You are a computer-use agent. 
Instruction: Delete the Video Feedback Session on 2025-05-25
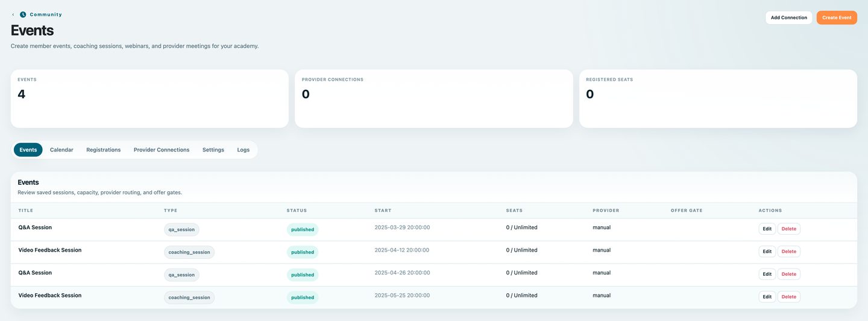788,297
